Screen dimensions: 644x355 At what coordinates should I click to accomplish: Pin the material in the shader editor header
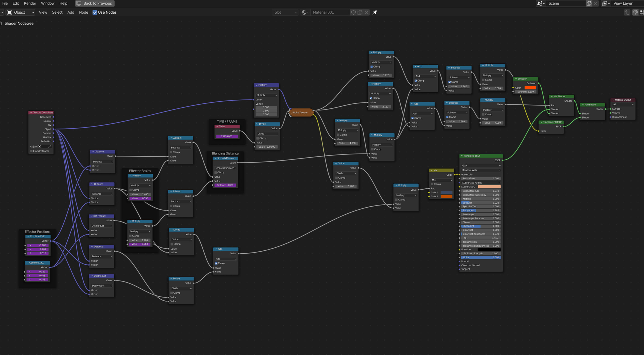(x=375, y=12)
